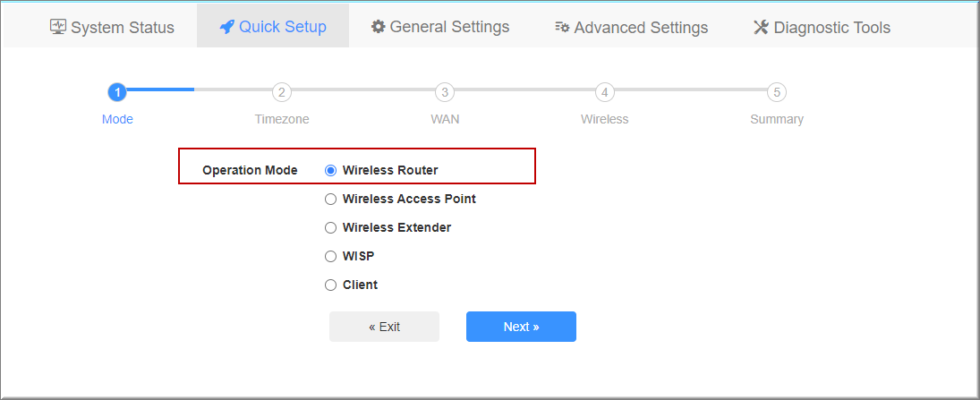The image size is (980, 400).
Task: Select Wireless Access Point radio button
Action: (x=330, y=200)
